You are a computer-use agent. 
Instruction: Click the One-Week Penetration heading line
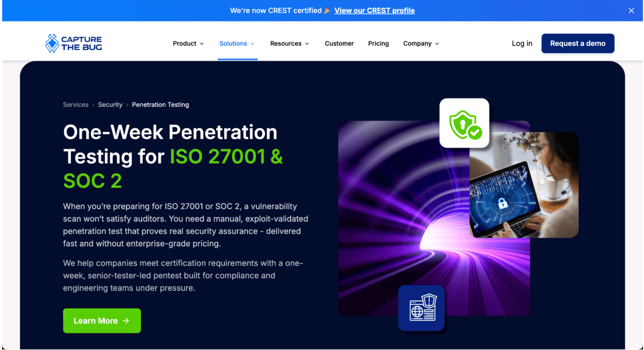pyautogui.click(x=170, y=132)
